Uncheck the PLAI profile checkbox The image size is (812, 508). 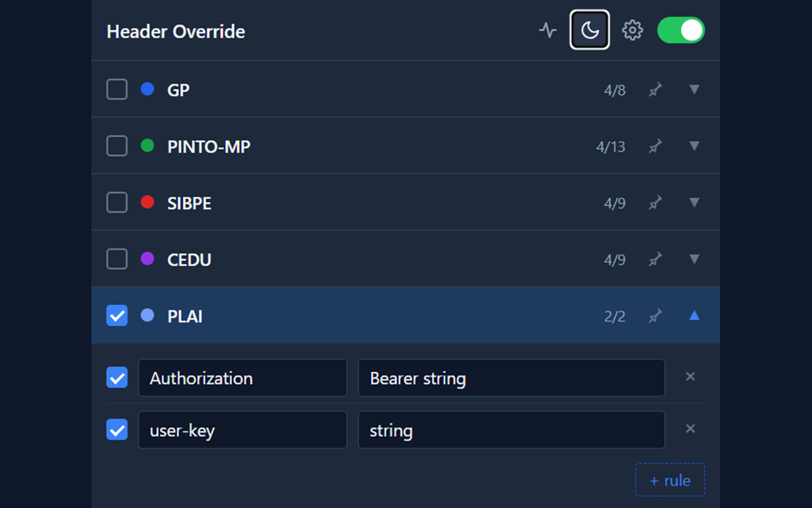coord(117,315)
